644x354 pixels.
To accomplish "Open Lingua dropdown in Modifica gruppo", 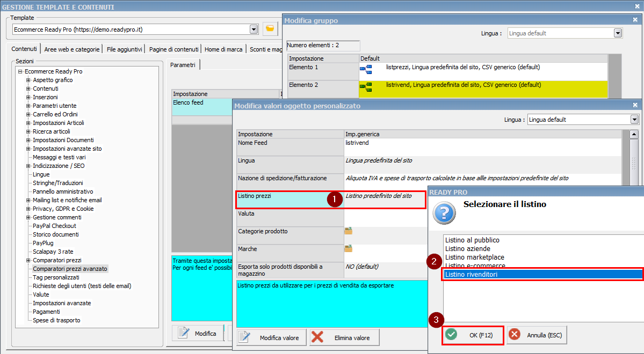I will point(618,33).
